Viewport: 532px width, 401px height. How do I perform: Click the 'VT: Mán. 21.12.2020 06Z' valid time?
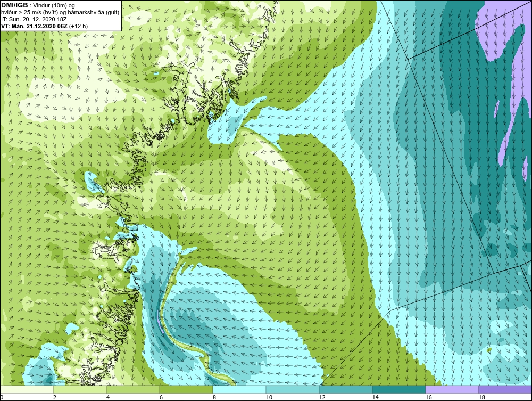coord(34,26)
